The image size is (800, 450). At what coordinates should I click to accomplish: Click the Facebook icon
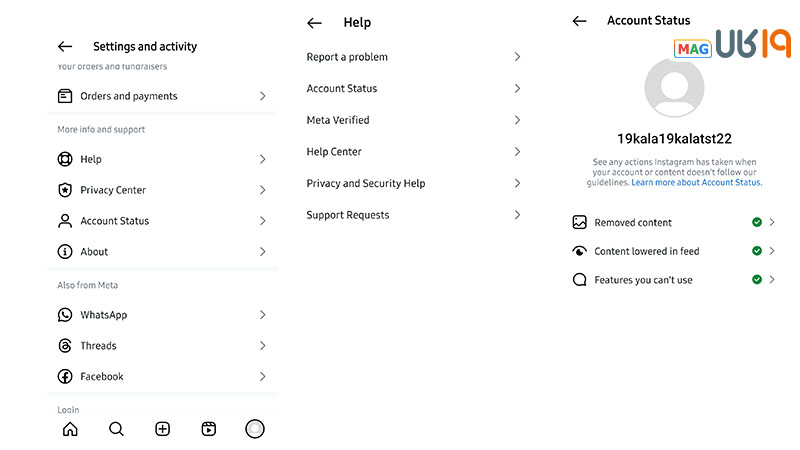[65, 377]
